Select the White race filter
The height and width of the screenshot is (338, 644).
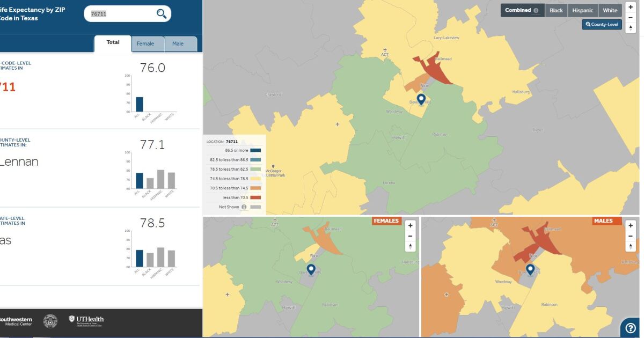coord(610,10)
